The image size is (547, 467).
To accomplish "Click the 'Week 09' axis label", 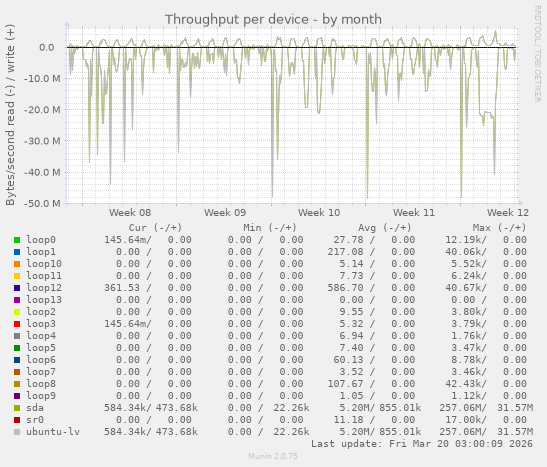I will pos(225,212).
